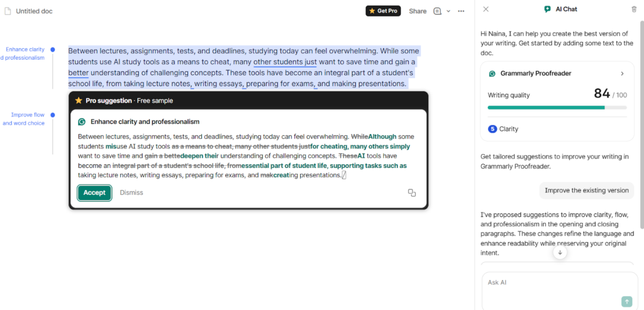Image resolution: width=644 pixels, height=310 pixels.
Task: Click the Clarity count badge showing 5
Action: click(492, 129)
